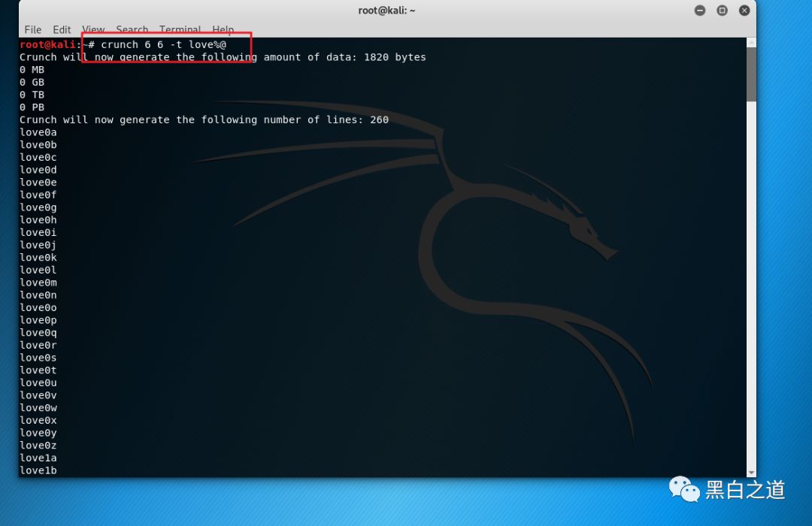Viewport: 812px width, 526px height.
Task: Close the root@kali terminal window
Action: point(744,11)
